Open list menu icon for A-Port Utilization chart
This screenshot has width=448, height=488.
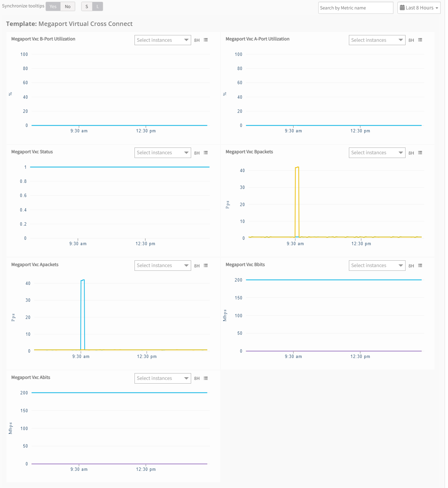tap(420, 40)
